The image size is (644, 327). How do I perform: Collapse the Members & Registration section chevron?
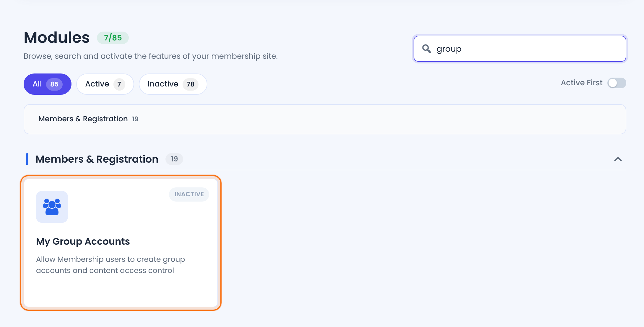(x=618, y=159)
